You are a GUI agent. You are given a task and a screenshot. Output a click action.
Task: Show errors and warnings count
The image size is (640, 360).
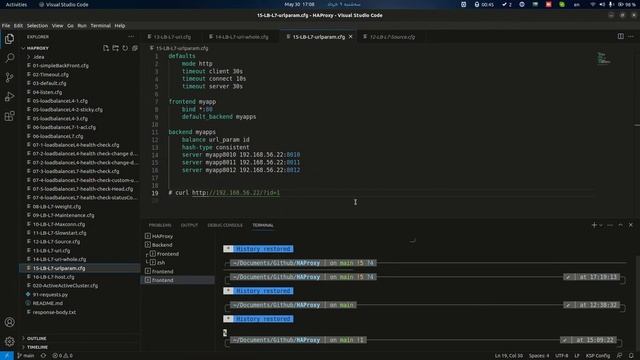pyautogui.click(x=62, y=356)
